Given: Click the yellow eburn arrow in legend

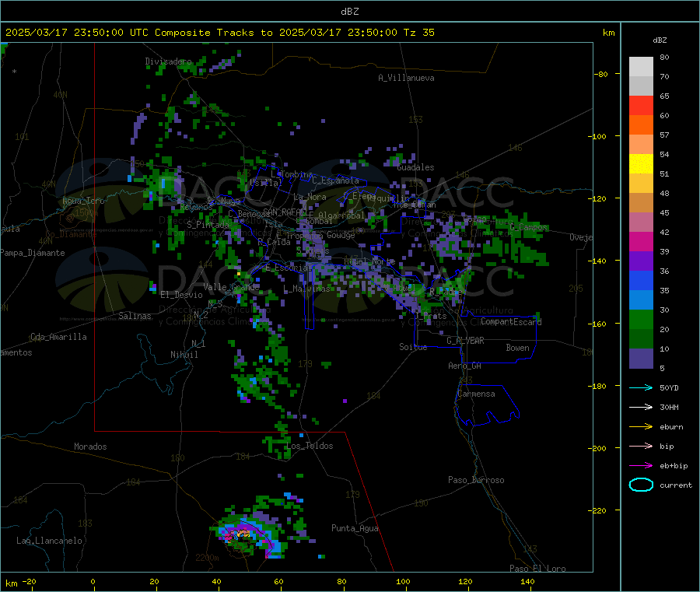Looking at the screenshot, I should pyautogui.click(x=641, y=427).
